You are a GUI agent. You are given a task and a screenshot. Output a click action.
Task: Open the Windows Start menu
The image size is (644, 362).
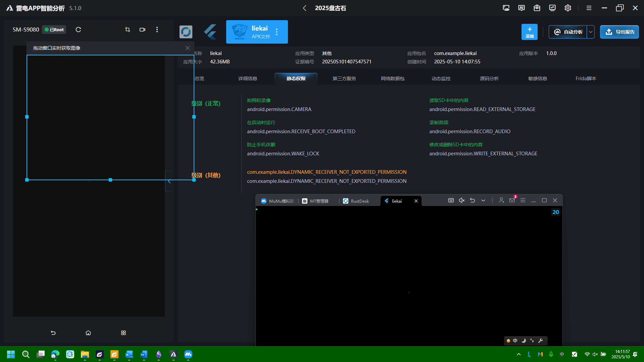click(11, 354)
